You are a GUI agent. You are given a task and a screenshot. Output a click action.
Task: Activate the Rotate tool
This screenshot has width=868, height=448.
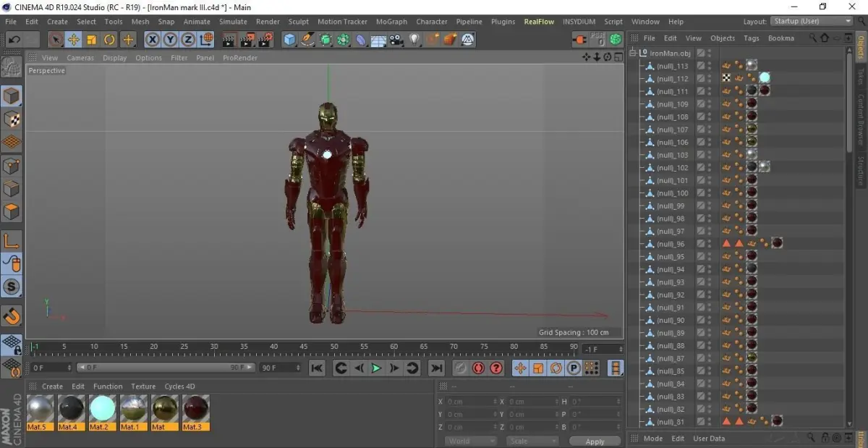click(x=110, y=40)
